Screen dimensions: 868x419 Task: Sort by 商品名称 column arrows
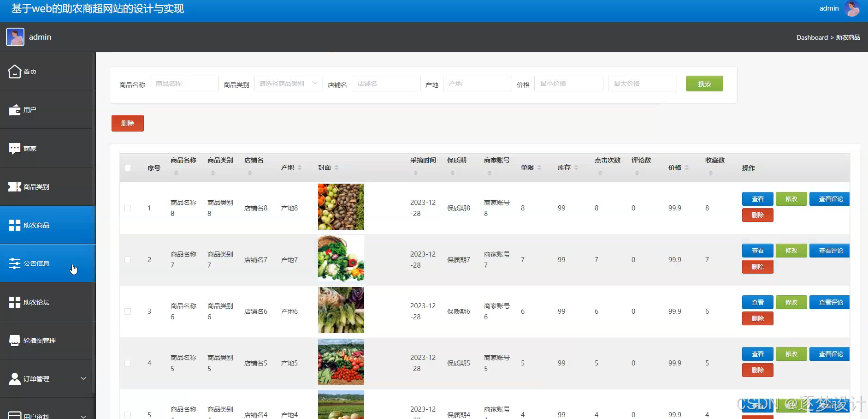176,173
